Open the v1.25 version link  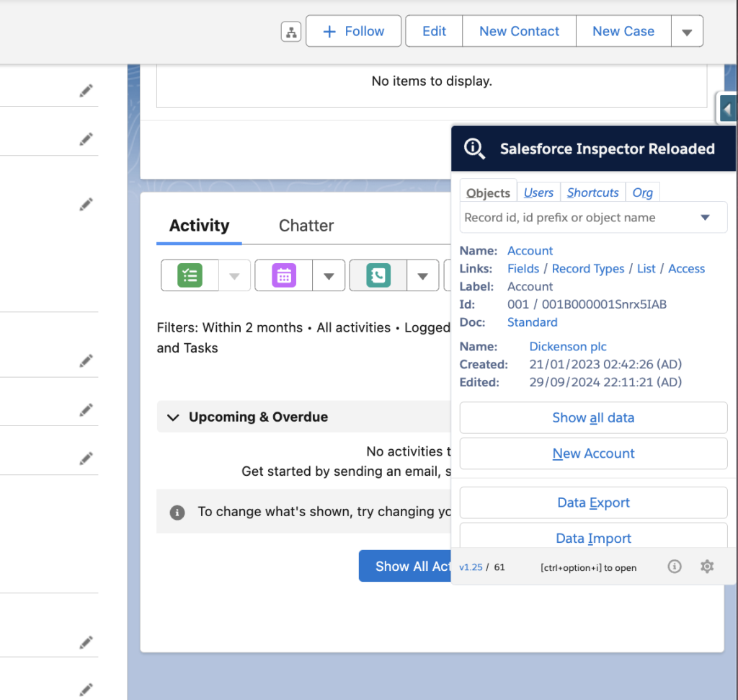(471, 567)
